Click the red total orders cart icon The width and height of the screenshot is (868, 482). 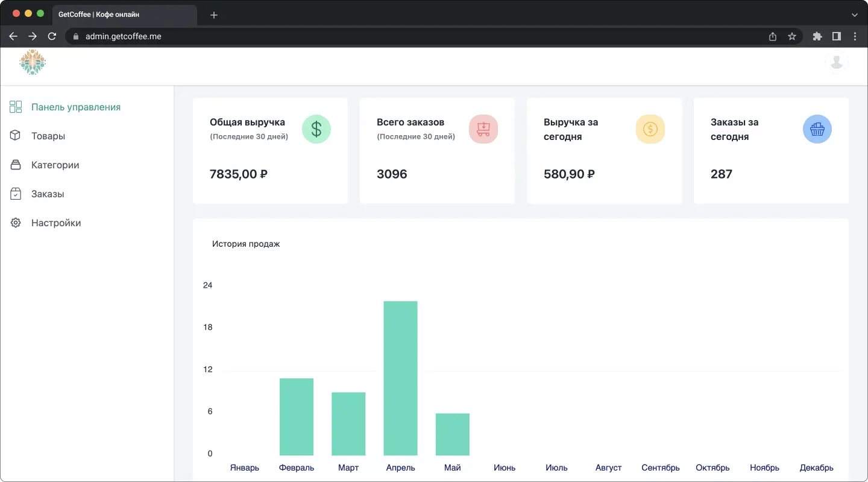[x=483, y=129]
